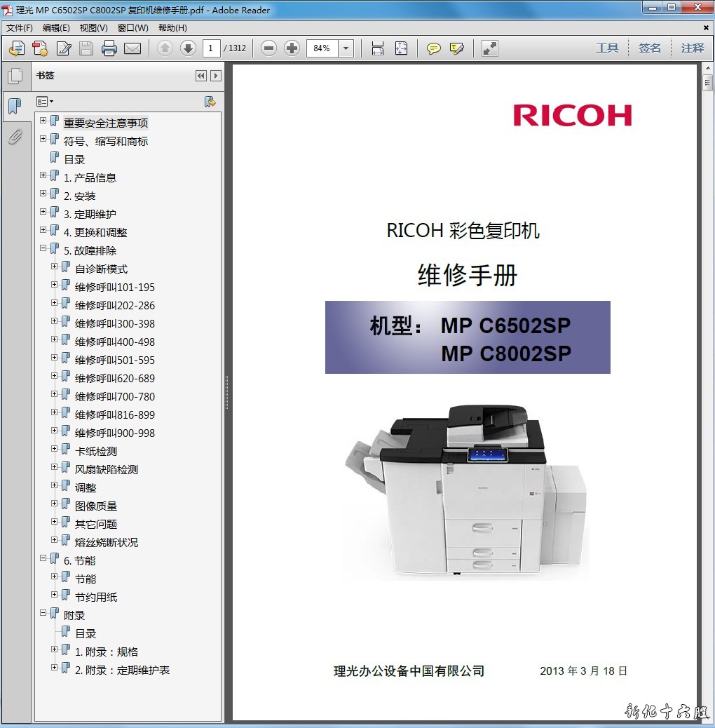Open the bookmark options dropdown menu
Viewport: 715px width, 728px height.
pos(45,102)
